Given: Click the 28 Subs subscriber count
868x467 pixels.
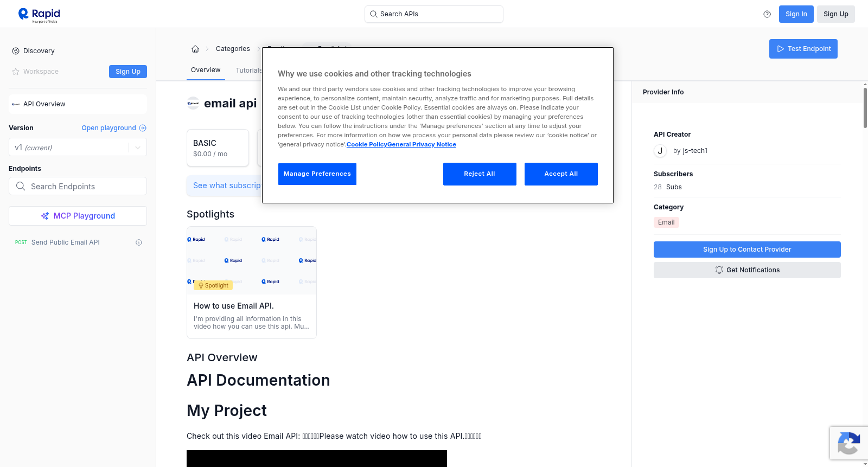Looking at the screenshot, I should pyautogui.click(x=668, y=187).
